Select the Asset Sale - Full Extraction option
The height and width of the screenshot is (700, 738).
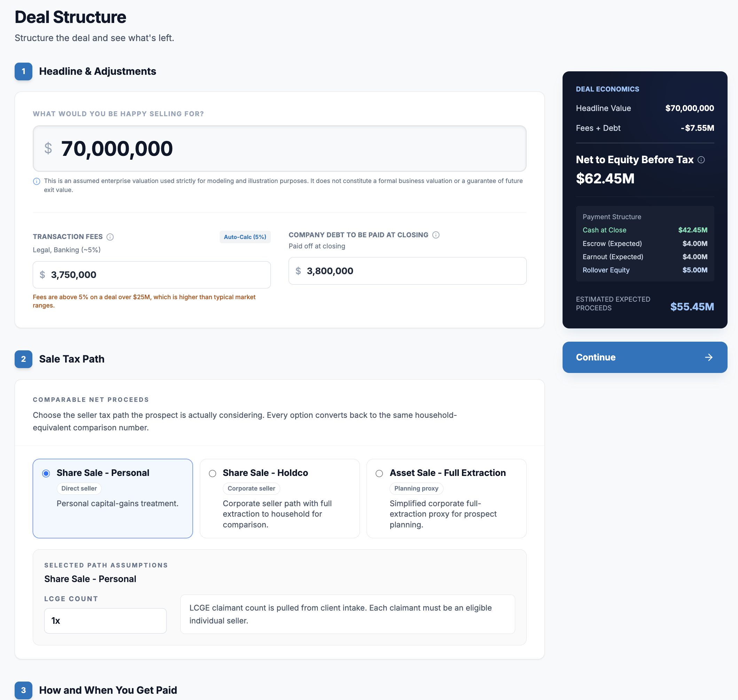point(379,474)
